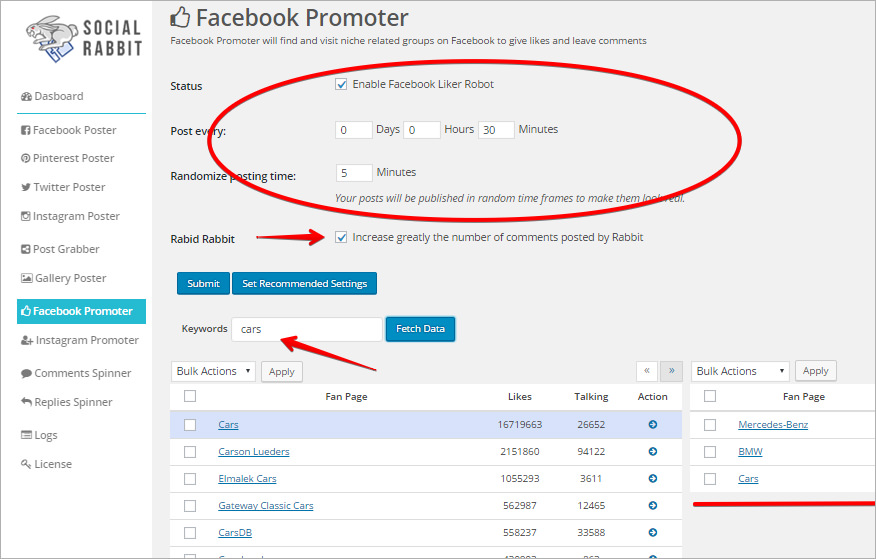Click action arrow for Gateway Classic Cars
The image size is (876, 559).
[653, 505]
